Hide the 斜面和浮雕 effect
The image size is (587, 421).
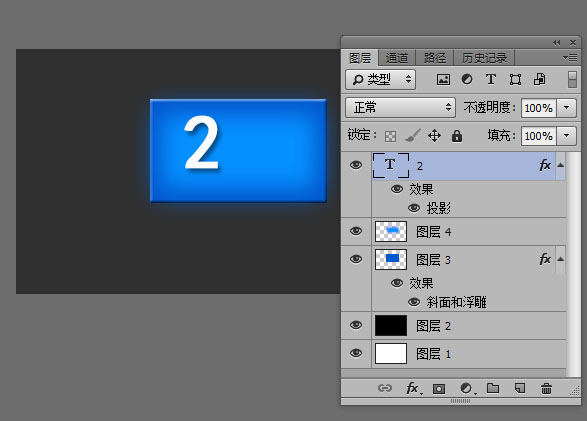[414, 302]
